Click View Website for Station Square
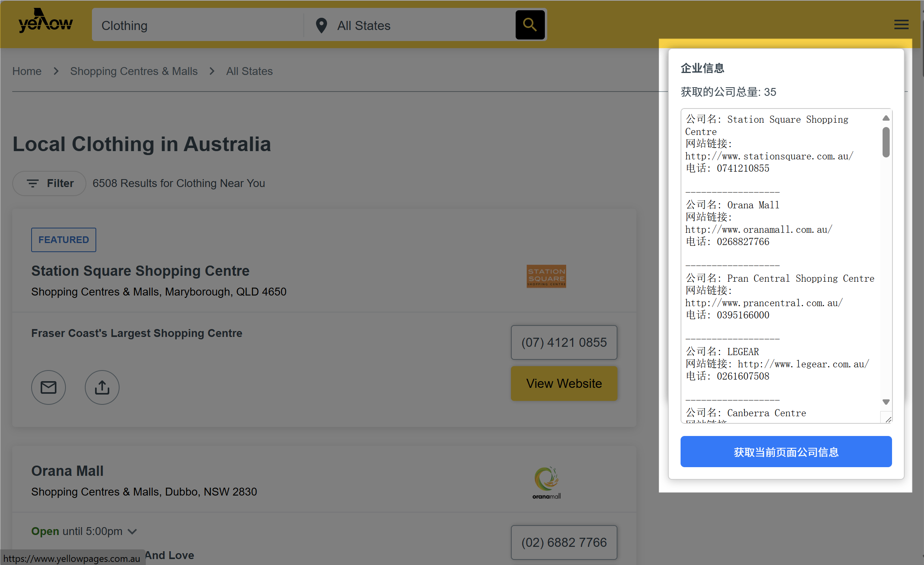924x565 pixels. 564,384
